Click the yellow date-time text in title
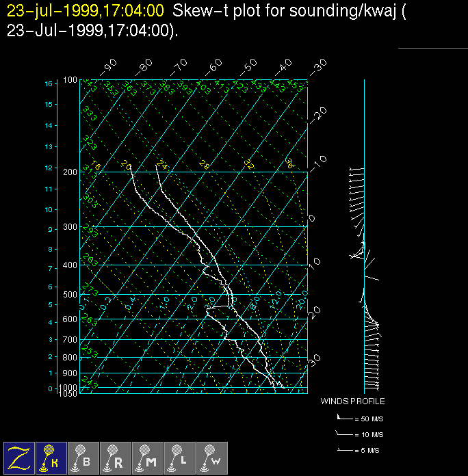 point(86,11)
